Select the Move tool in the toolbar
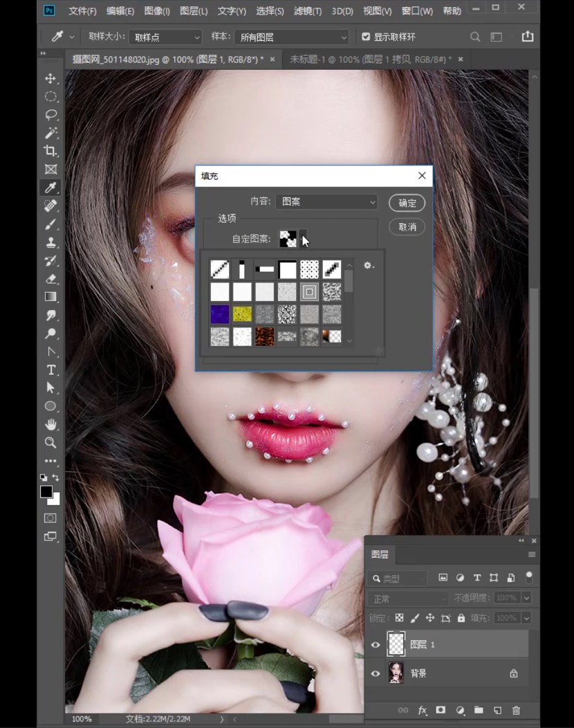 (x=50, y=78)
